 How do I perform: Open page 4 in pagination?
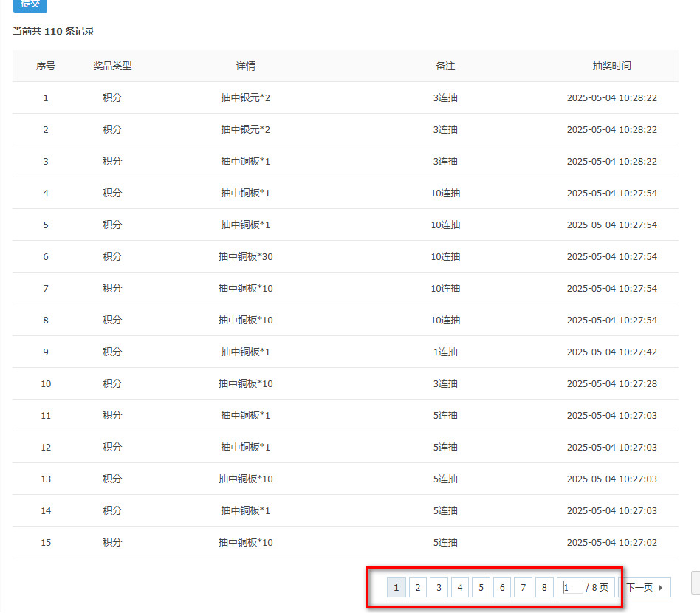pyautogui.click(x=460, y=588)
